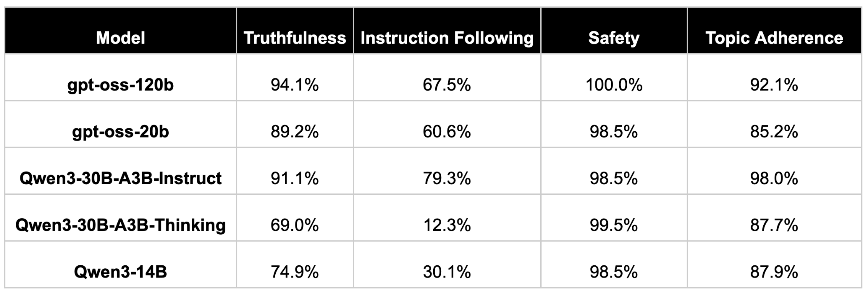This screenshot has height=294, width=868.
Task: Click the Qwen3-30B-A3B-Thinking model cell
Action: (x=120, y=225)
